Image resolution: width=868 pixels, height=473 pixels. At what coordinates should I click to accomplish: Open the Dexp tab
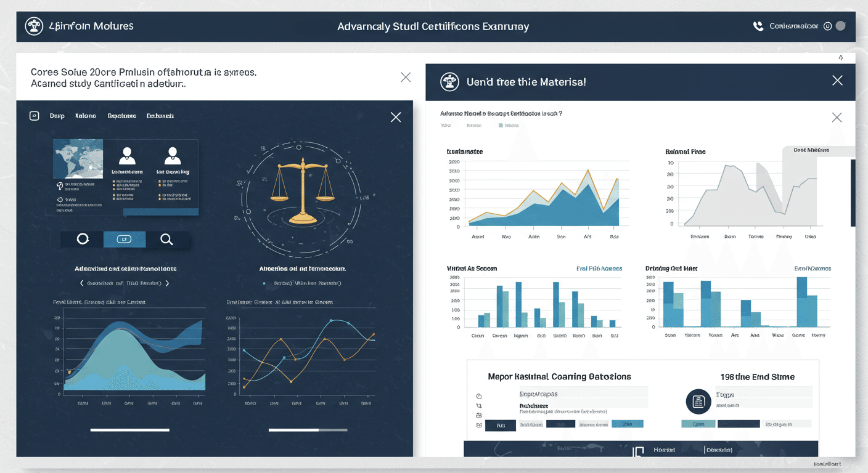pyautogui.click(x=57, y=116)
